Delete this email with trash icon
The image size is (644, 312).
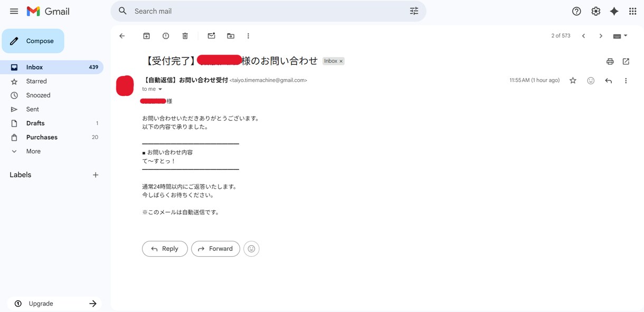click(185, 36)
